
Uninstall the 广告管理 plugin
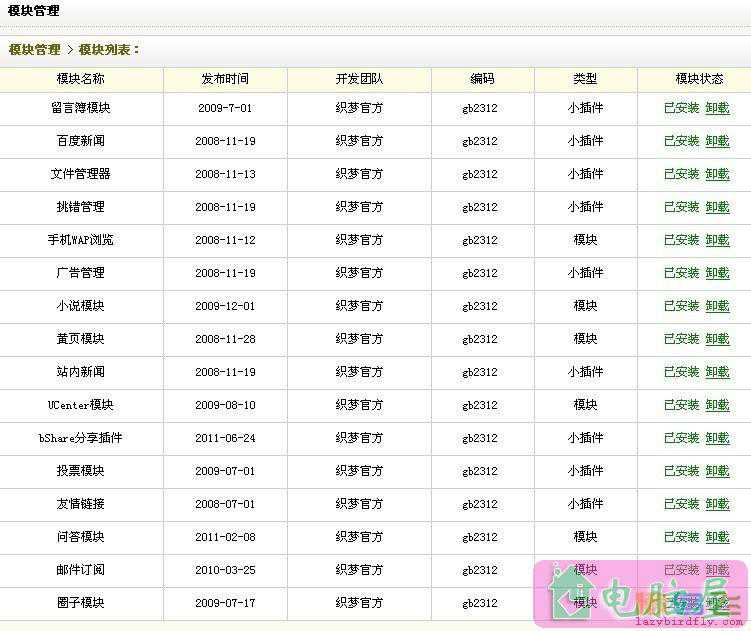[x=717, y=273]
